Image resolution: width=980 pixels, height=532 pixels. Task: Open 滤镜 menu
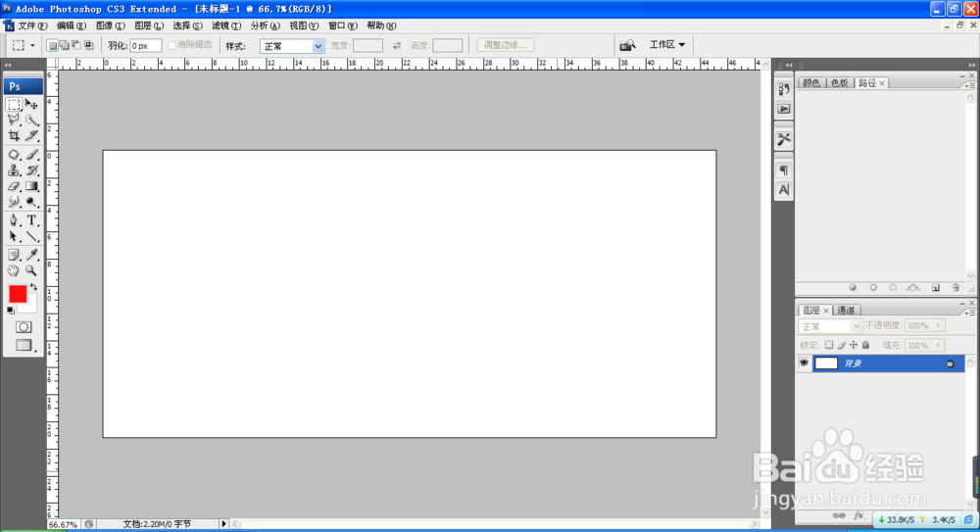tap(226, 25)
